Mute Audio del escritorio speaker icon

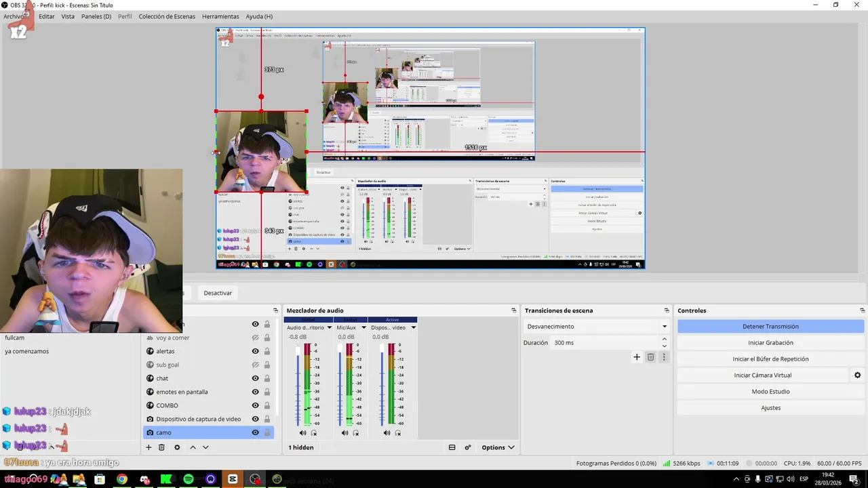click(x=302, y=433)
